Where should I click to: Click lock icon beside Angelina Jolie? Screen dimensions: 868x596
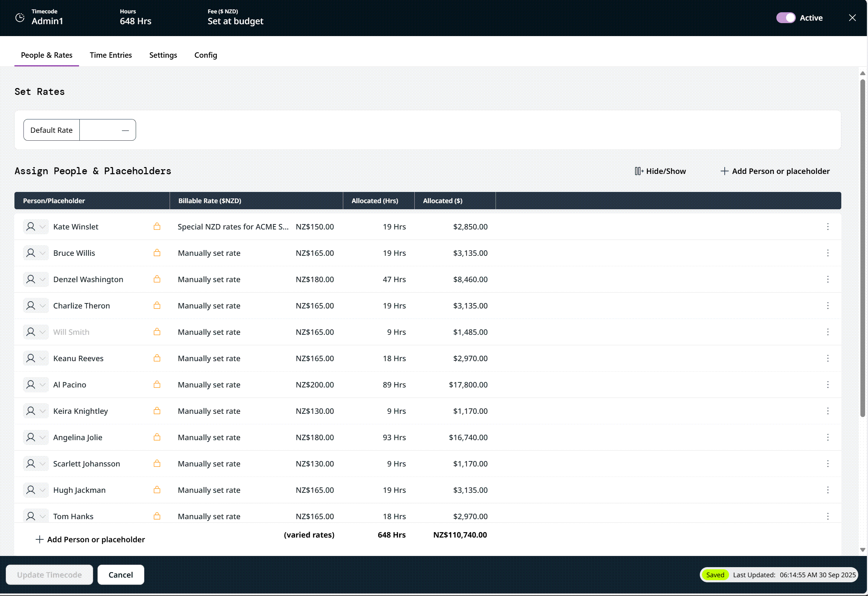pyautogui.click(x=157, y=437)
